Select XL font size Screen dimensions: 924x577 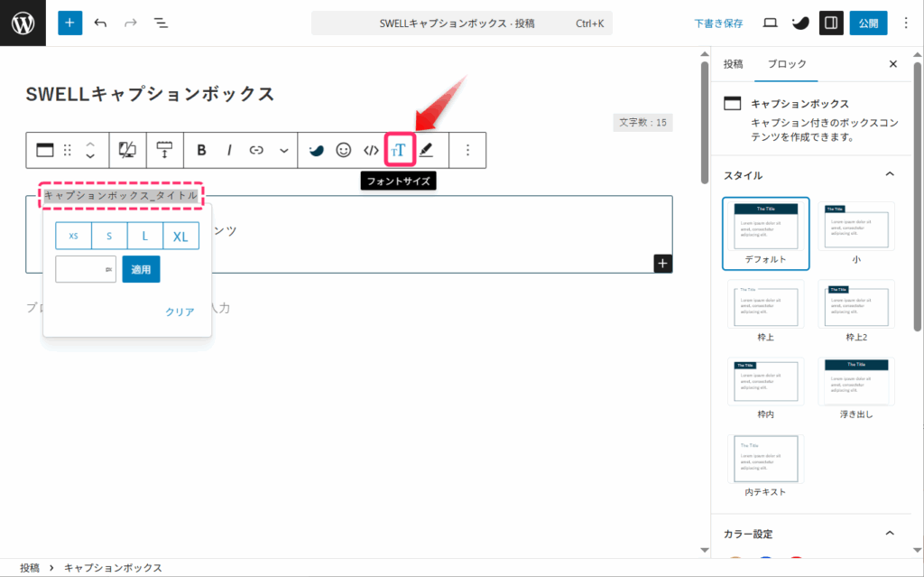[180, 236]
